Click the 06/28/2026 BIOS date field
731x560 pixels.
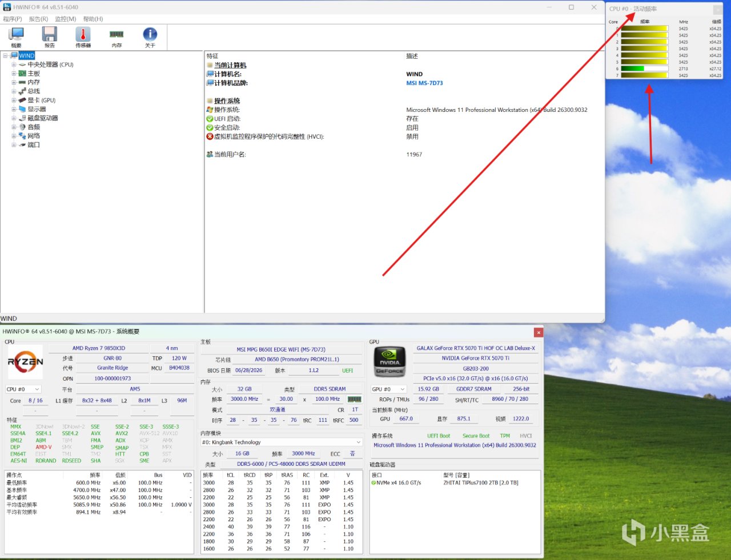pyautogui.click(x=249, y=370)
